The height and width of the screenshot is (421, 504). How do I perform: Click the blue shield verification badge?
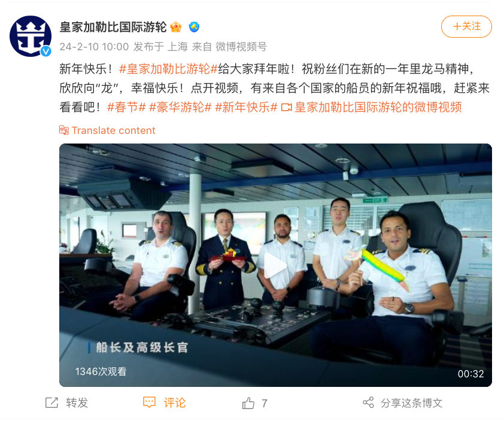194,27
